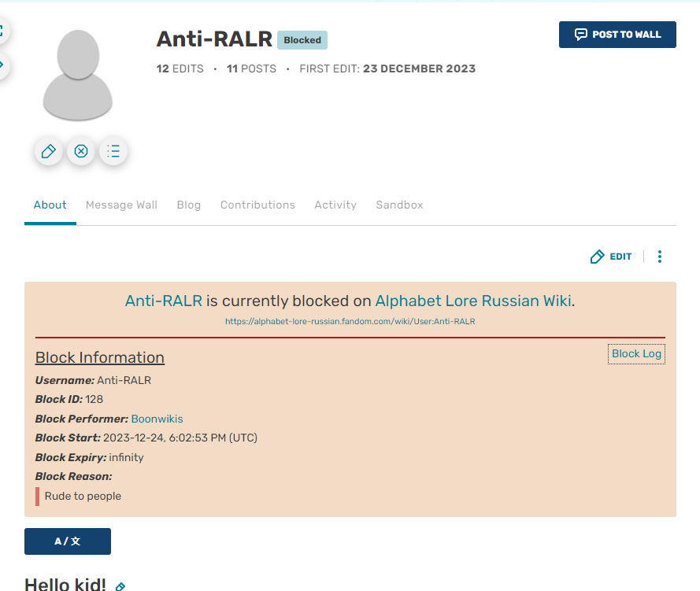
Task: Open the Block Log
Action: pos(636,353)
